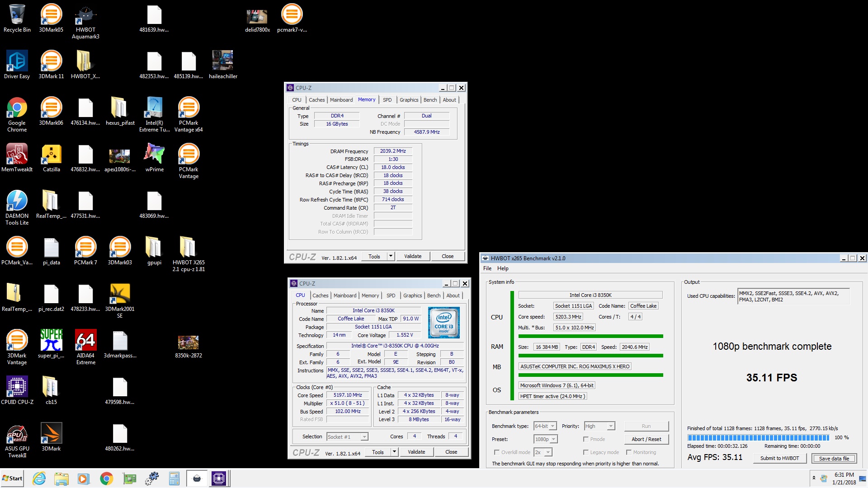Show hidden tray icons arrow
This screenshot has height=488, width=868.
[814, 478]
